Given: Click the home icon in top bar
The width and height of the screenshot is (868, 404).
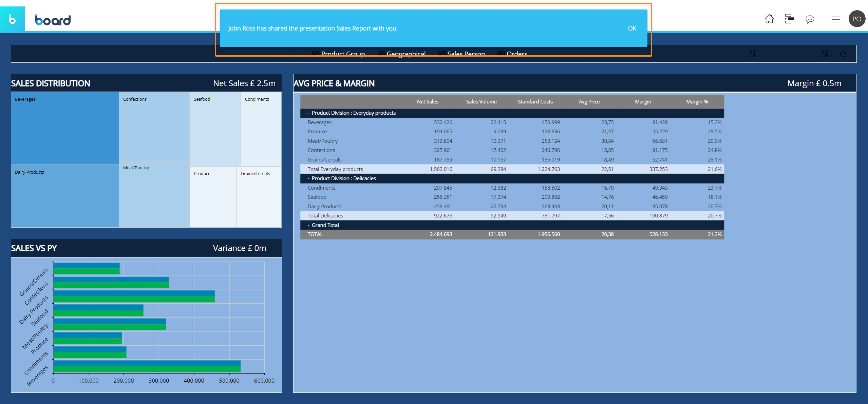Looking at the screenshot, I should pyautogui.click(x=769, y=19).
